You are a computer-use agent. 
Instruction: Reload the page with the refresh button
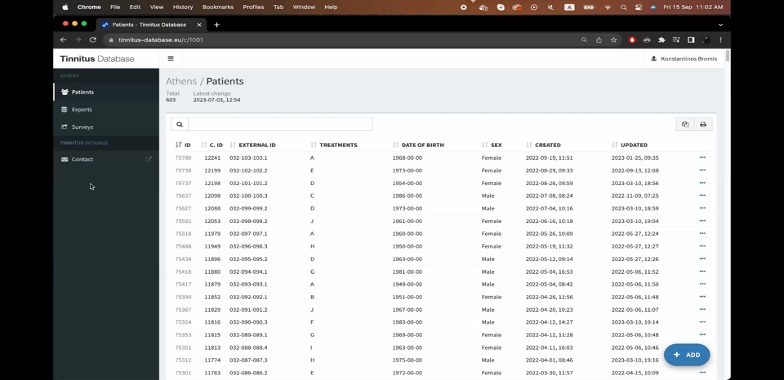click(92, 40)
